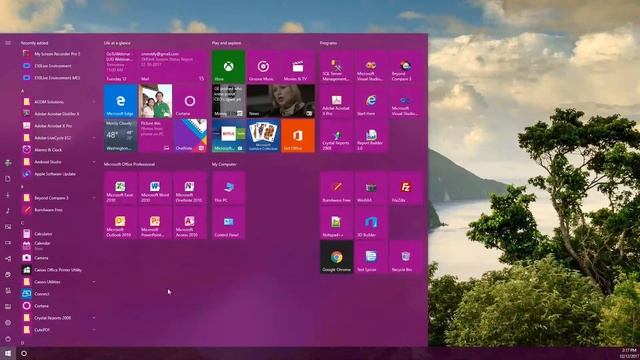Open Calculator from the app list
Screen dimensions: 640x360
click(x=60, y=233)
